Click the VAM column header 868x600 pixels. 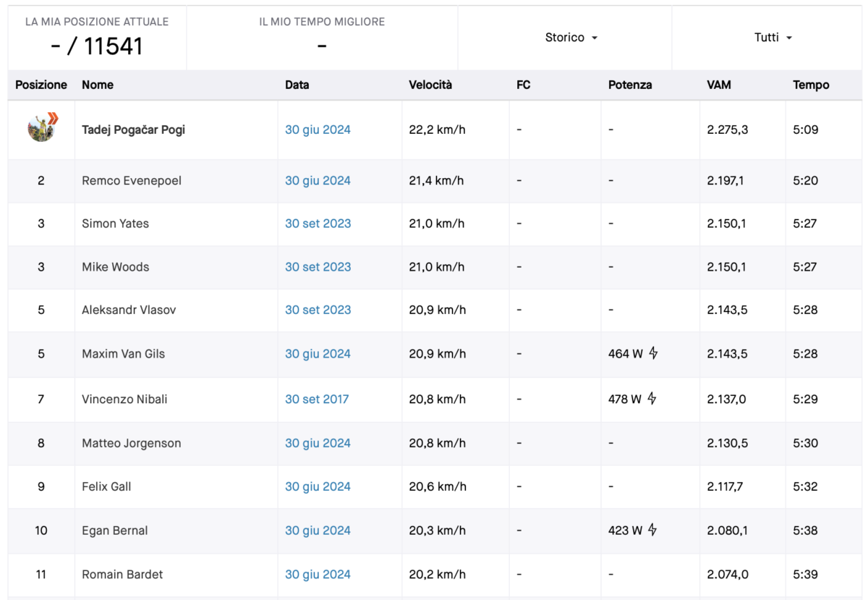click(719, 85)
